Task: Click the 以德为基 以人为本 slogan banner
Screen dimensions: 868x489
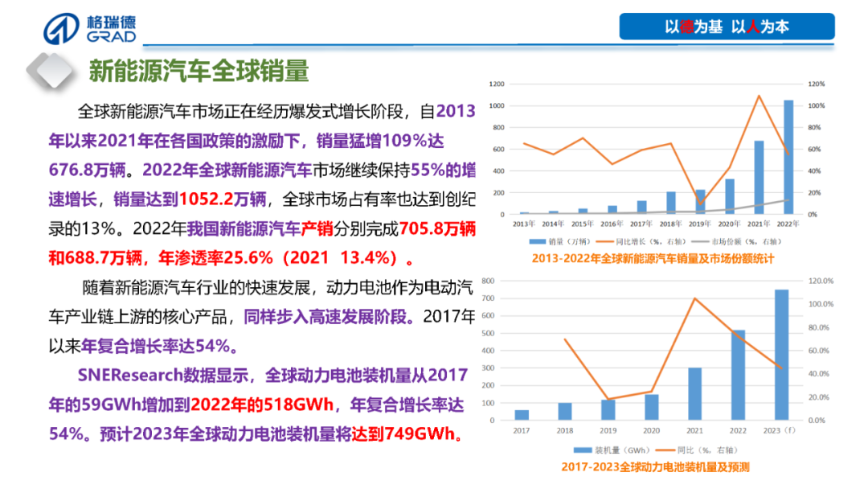Action: [x=727, y=27]
